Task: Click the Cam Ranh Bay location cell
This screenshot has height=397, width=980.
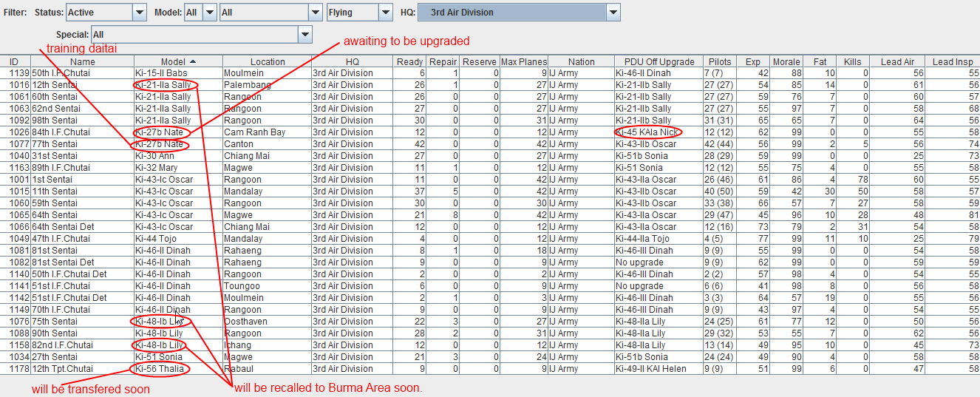Action: coord(267,132)
